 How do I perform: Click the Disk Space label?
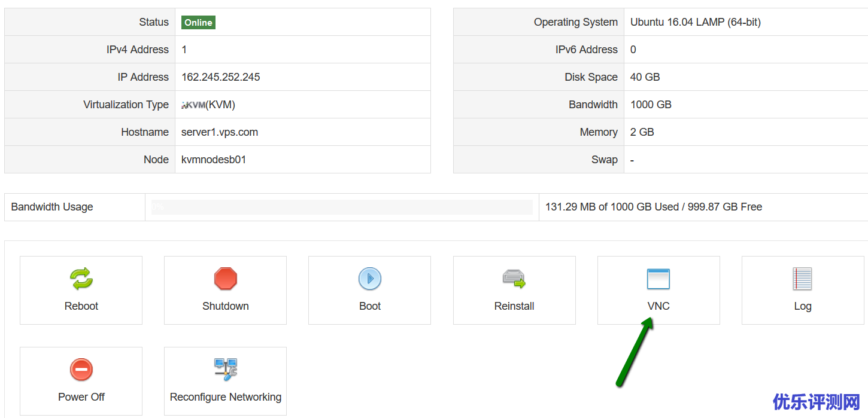[x=591, y=77]
